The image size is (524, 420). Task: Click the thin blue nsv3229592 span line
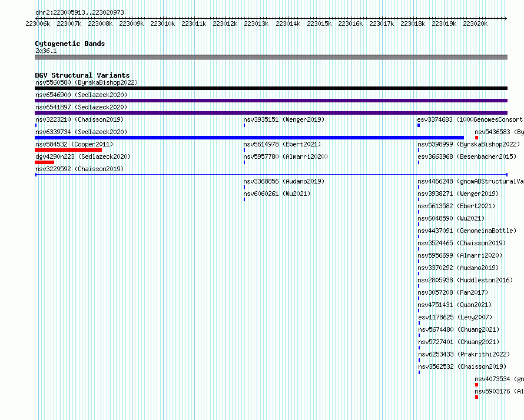pyautogui.click(x=271, y=175)
